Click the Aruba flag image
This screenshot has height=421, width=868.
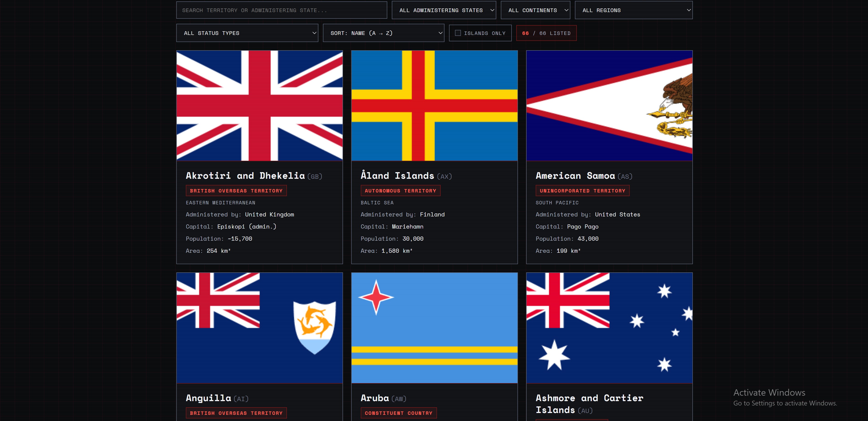tap(434, 328)
